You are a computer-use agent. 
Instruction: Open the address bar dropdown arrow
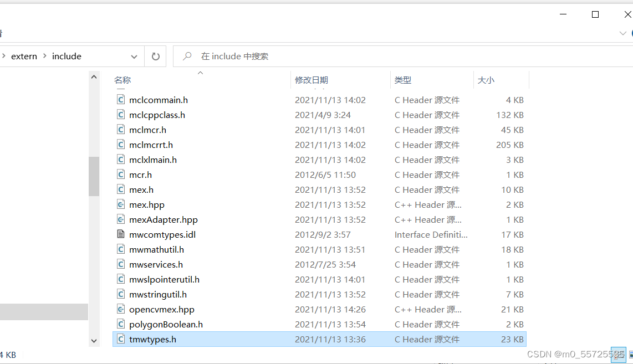134,56
